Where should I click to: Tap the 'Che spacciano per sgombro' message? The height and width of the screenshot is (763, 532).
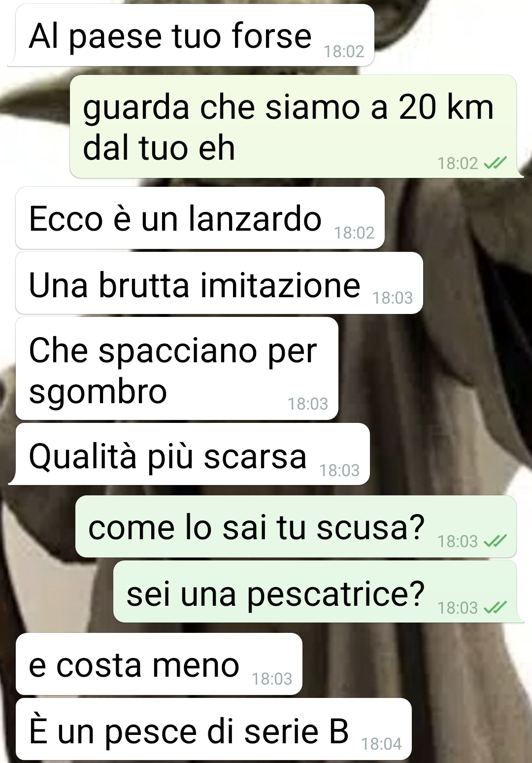pos(177,369)
